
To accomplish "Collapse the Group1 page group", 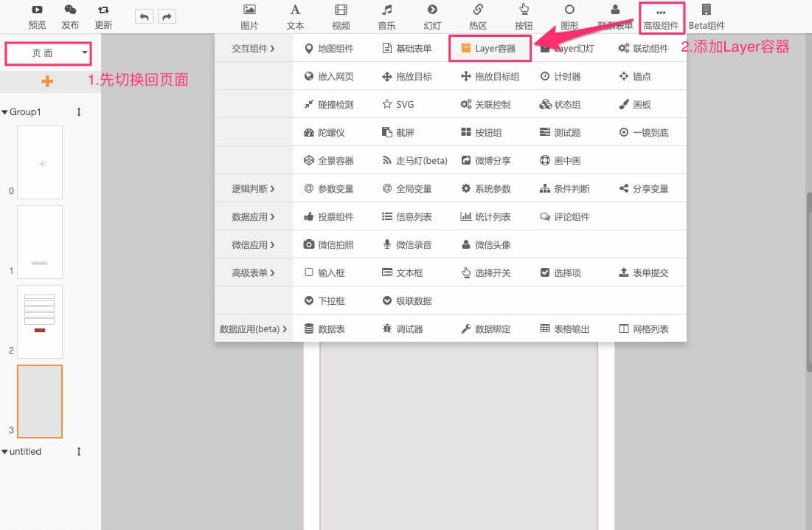I will point(4,112).
